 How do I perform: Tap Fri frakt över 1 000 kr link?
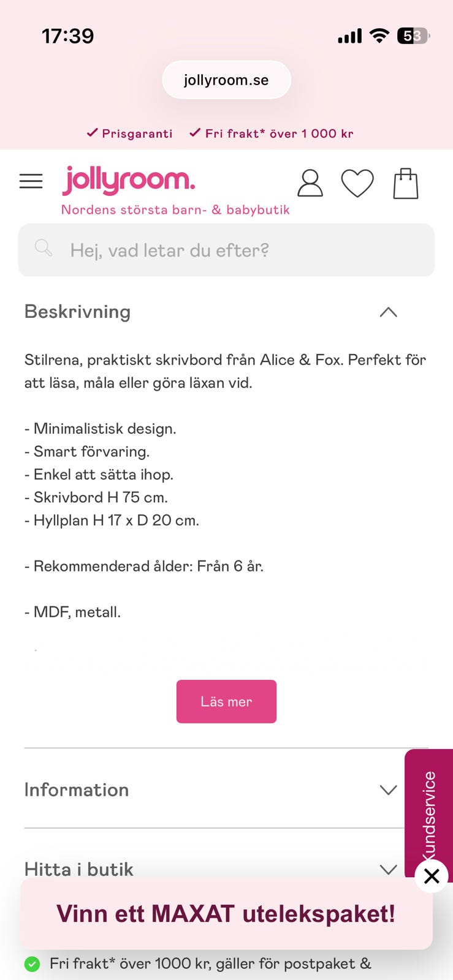coord(272,134)
